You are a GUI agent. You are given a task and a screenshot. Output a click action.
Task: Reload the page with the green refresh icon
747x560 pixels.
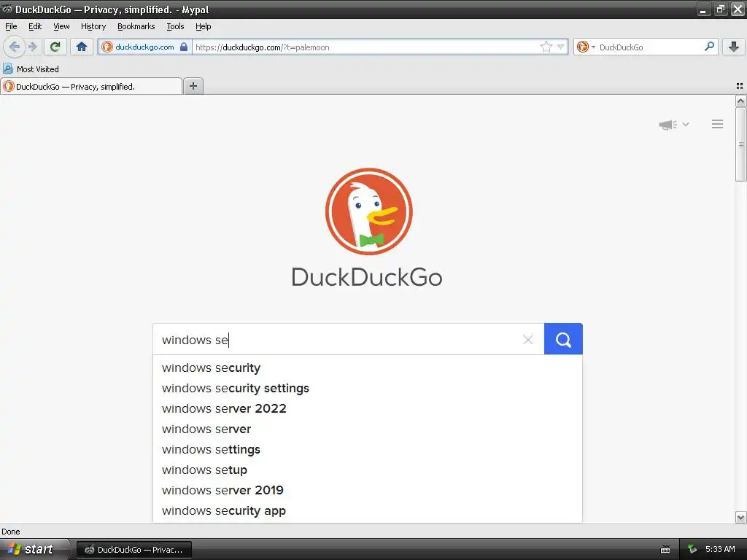55,47
